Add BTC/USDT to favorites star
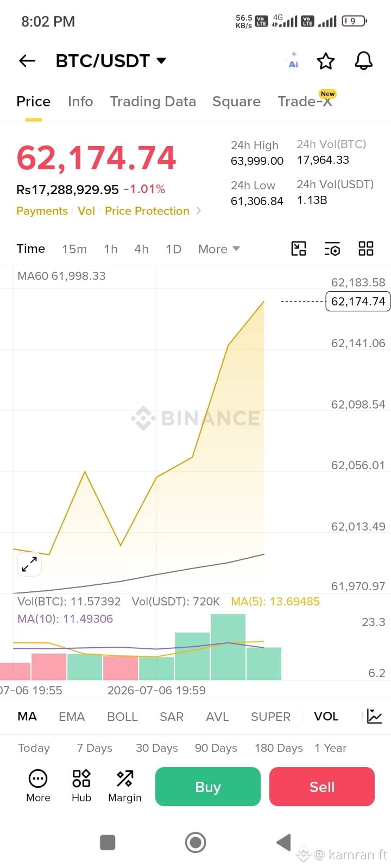 point(326,61)
